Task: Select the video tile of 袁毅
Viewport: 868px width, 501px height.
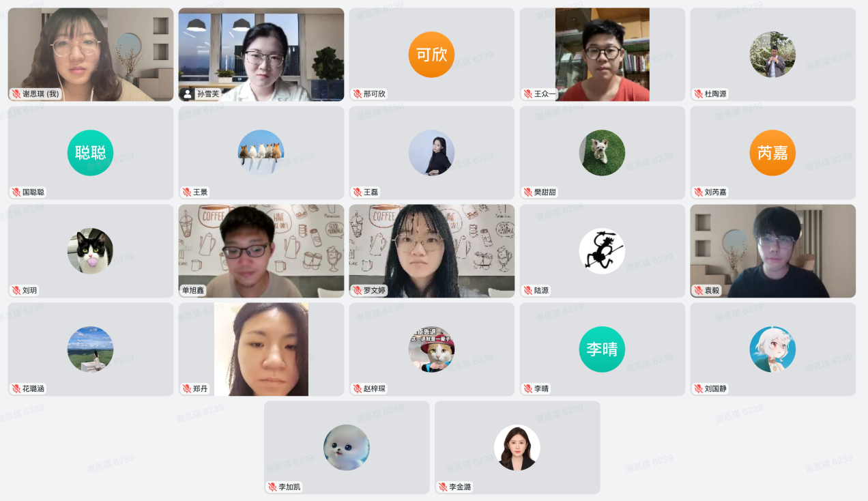Action: (x=773, y=251)
